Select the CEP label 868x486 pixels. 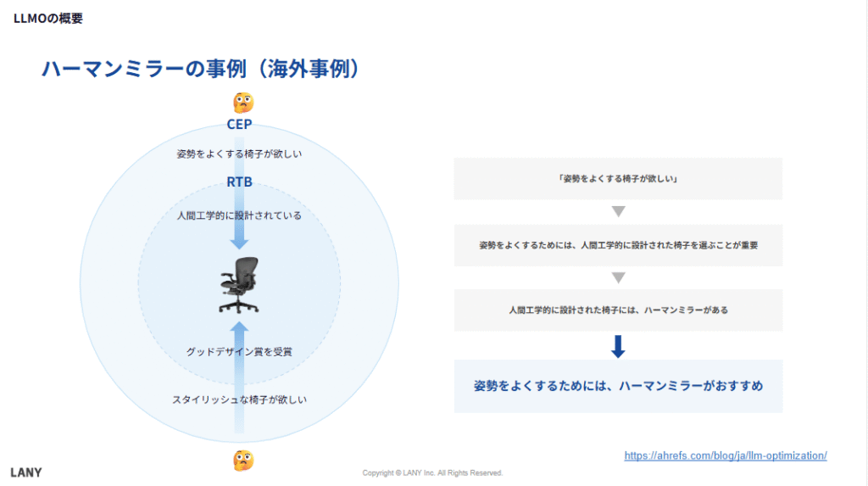[x=239, y=124]
